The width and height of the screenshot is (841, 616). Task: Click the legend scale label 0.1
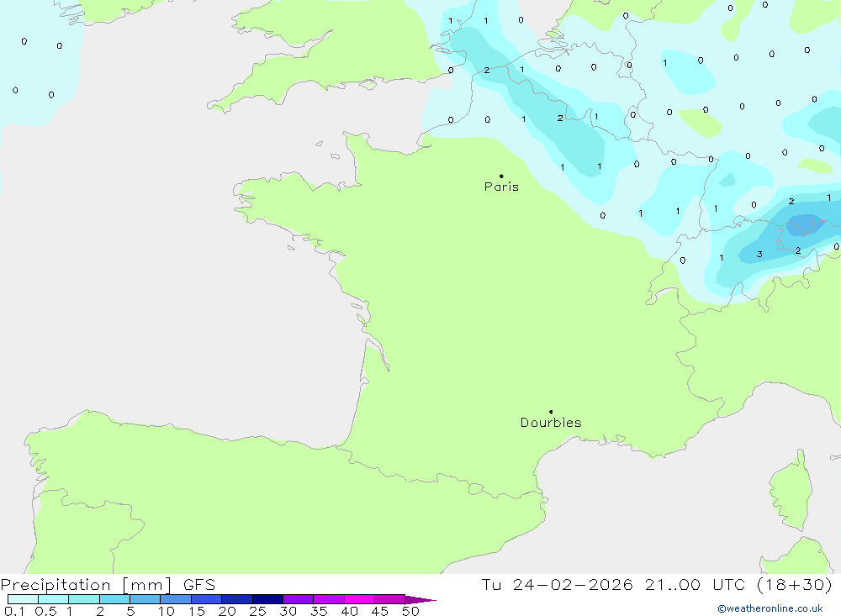pyautogui.click(x=14, y=611)
